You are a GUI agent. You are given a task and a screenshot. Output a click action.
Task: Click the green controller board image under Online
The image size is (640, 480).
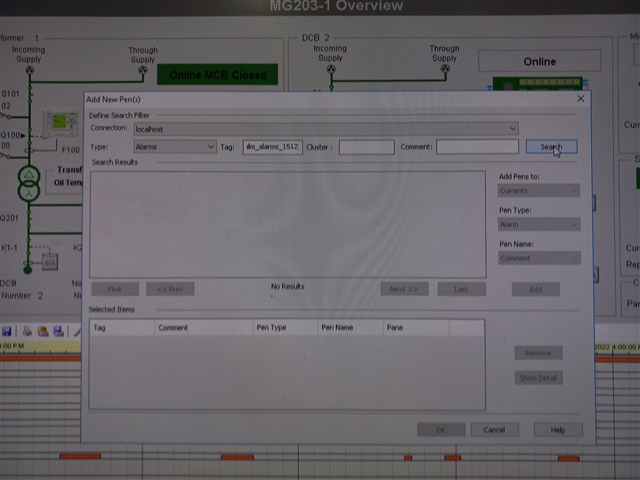click(x=538, y=83)
